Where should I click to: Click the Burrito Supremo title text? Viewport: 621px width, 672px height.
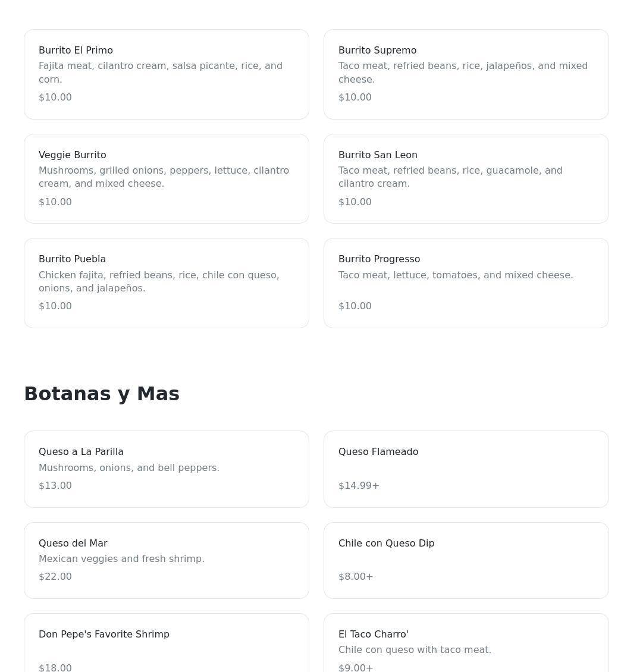click(377, 51)
